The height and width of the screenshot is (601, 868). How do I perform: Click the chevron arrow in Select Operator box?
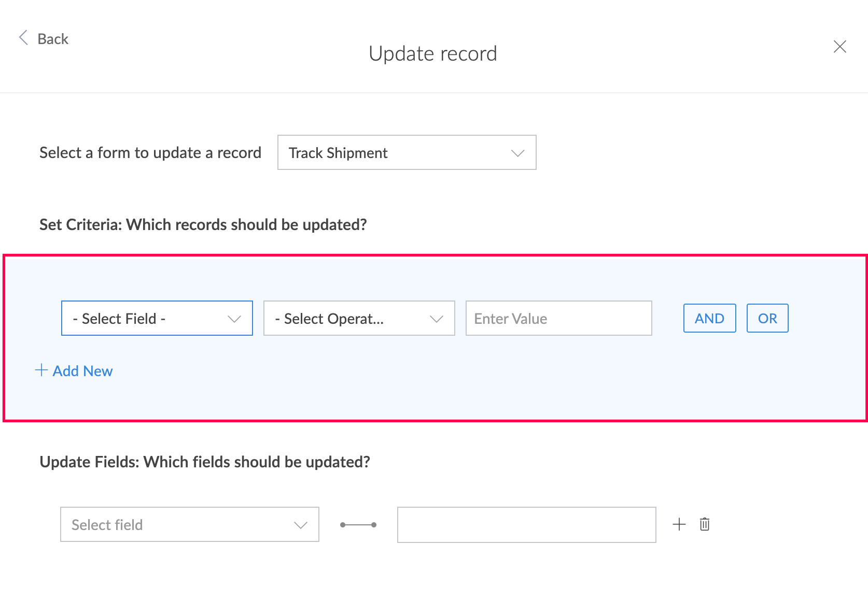point(437,319)
